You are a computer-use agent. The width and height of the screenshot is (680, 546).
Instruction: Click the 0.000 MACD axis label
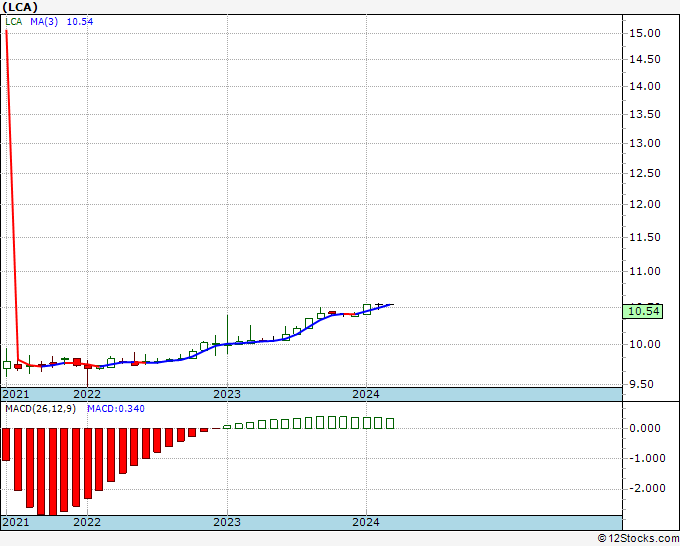pyautogui.click(x=644, y=428)
